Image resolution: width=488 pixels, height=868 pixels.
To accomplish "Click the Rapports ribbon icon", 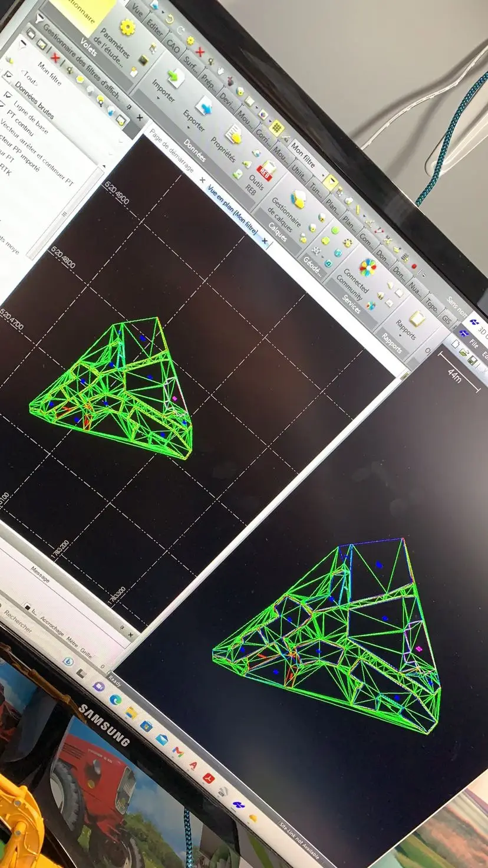I will coord(417,318).
